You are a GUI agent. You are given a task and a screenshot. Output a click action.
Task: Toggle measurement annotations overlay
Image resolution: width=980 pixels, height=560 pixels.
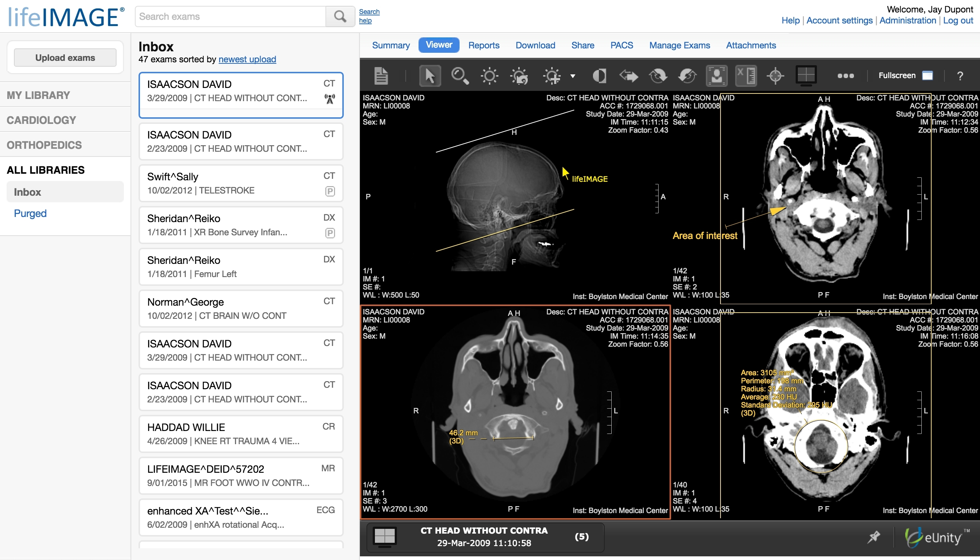[746, 76]
